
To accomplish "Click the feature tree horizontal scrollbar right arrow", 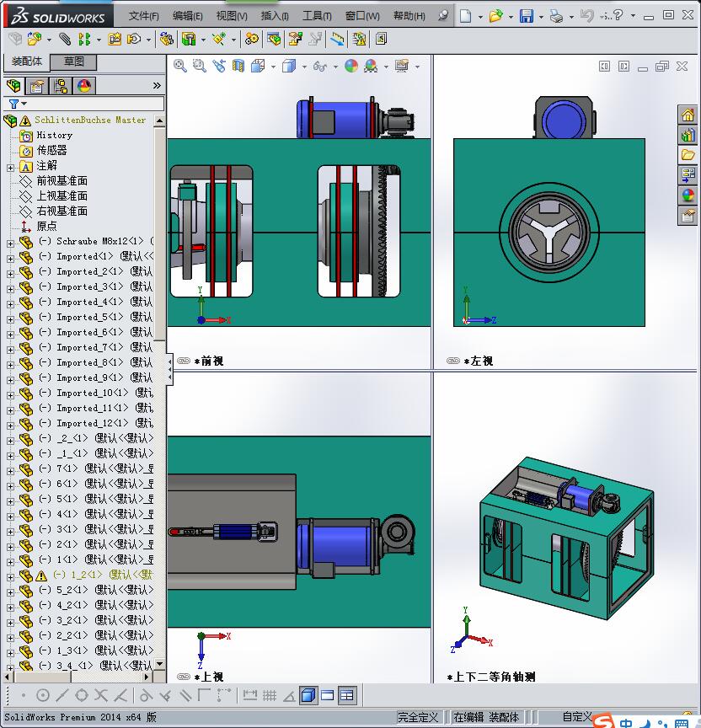I will click(x=147, y=677).
